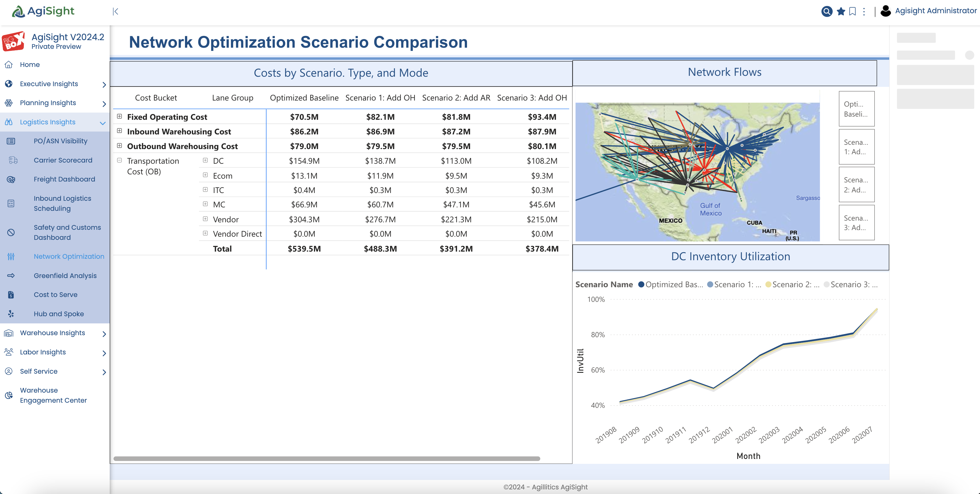
Task: Click the Big Box app logo
Action: pyautogui.click(x=13, y=41)
